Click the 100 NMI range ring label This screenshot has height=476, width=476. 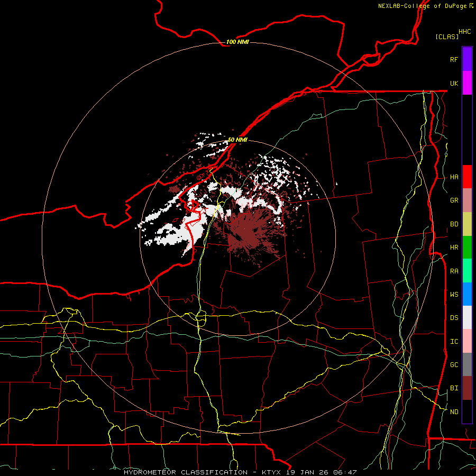[237, 42]
